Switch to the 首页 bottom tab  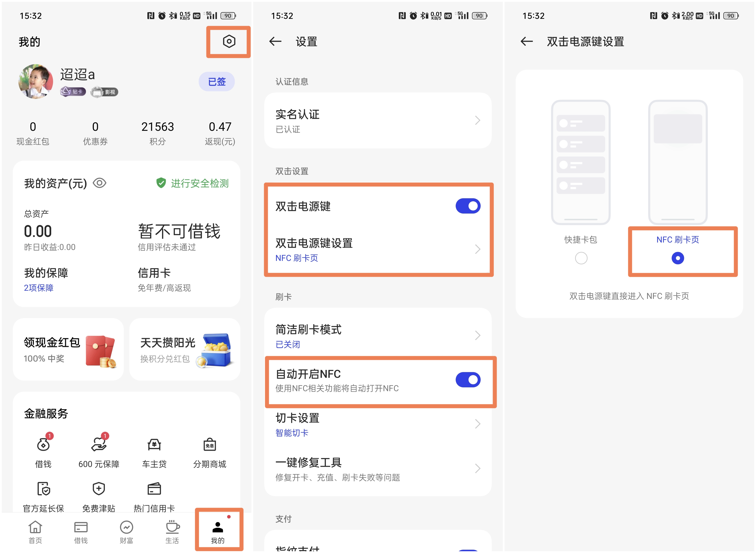coord(35,531)
